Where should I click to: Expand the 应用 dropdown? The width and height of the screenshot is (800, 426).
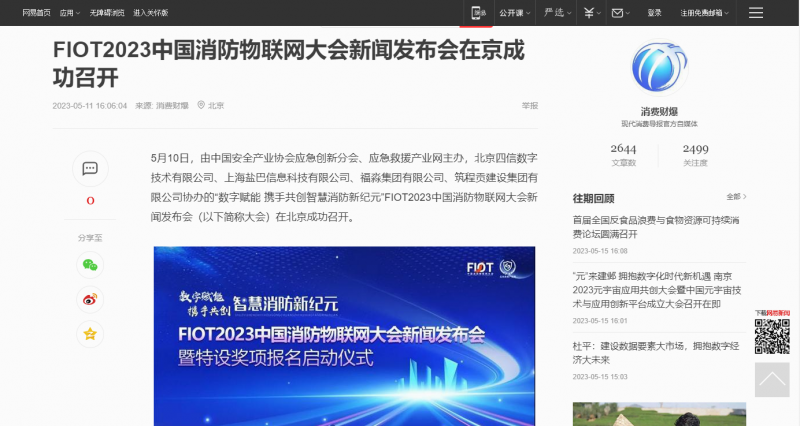click(69, 13)
